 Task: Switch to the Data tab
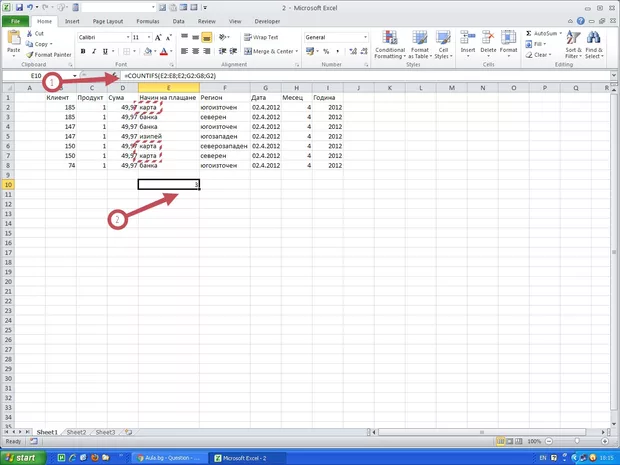[x=178, y=21]
